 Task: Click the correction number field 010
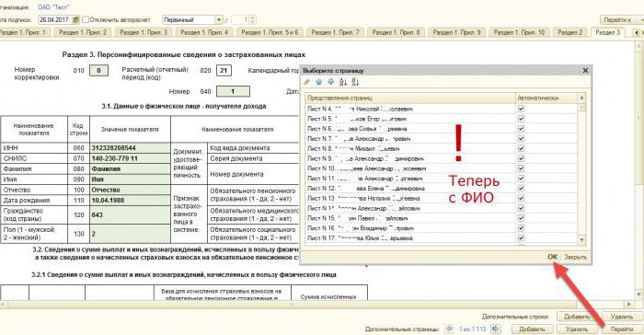(x=98, y=70)
